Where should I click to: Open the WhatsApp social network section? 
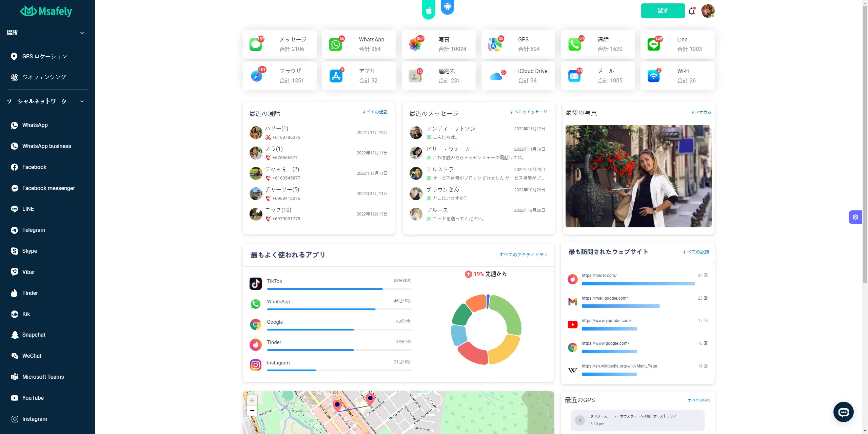tap(34, 125)
